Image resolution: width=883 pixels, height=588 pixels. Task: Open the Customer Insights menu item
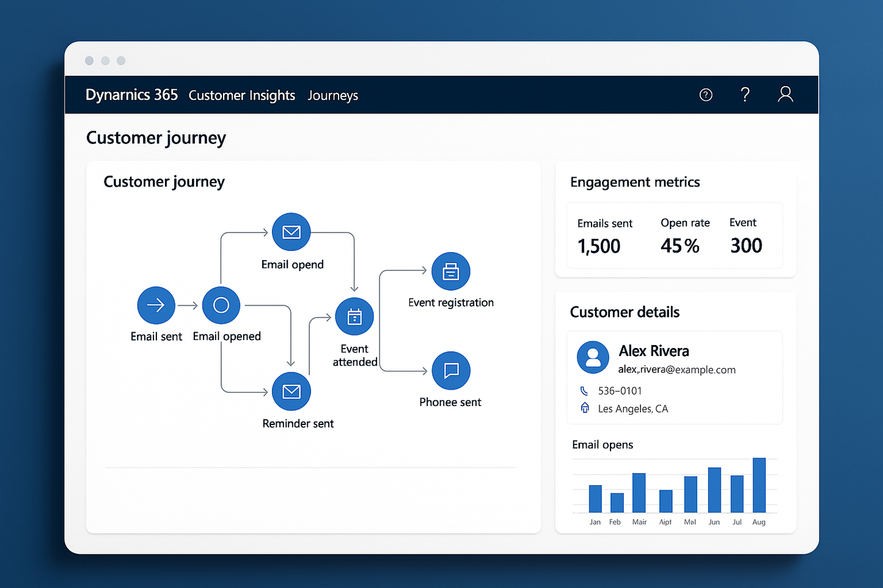pos(242,95)
